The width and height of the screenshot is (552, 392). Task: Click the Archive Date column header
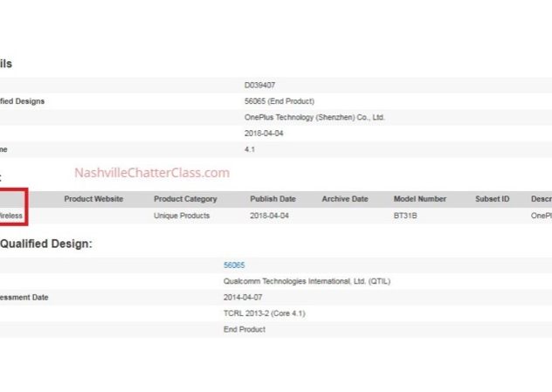point(344,199)
